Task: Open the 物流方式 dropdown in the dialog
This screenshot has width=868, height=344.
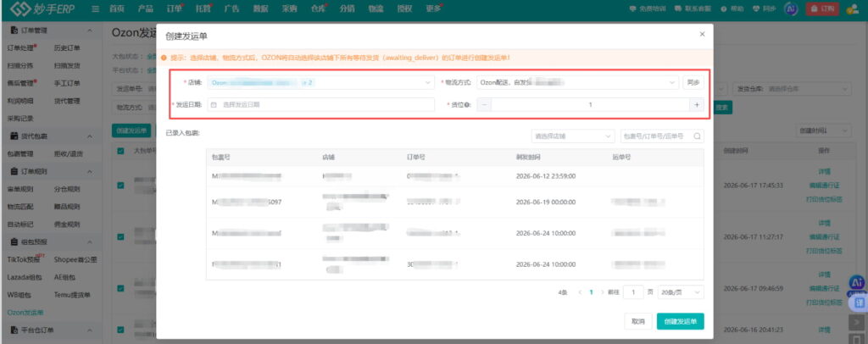Action: click(577, 82)
